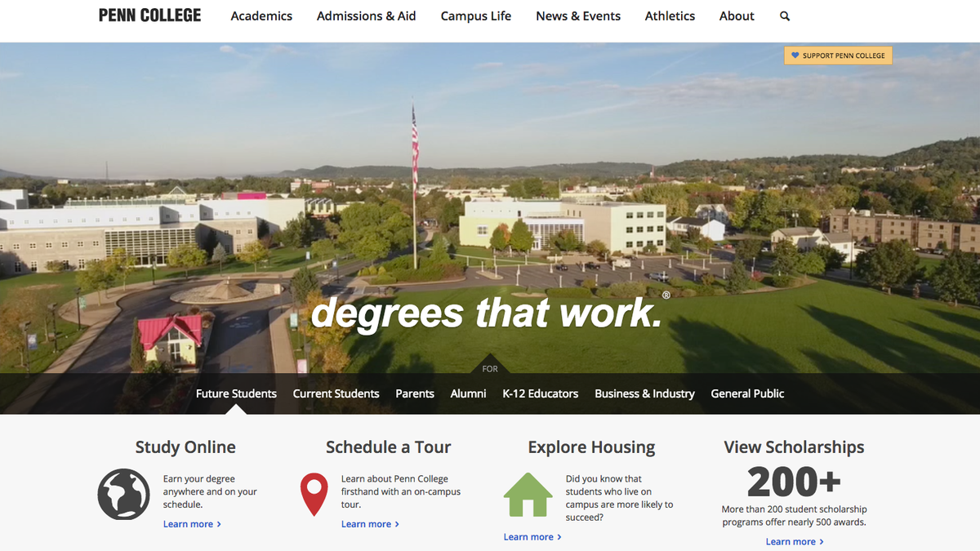Open the Academics menu
980x551 pixels.
point(261,16)
